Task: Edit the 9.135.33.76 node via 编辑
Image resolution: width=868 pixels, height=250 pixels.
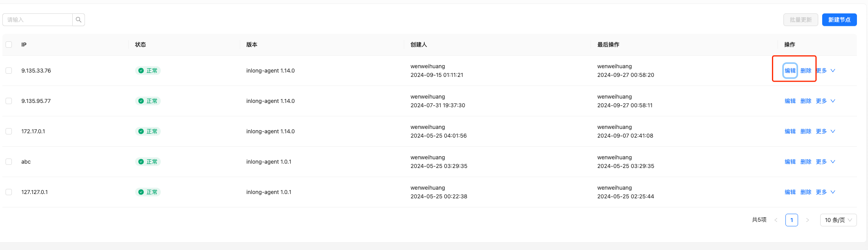Action: tap(790, 71)
